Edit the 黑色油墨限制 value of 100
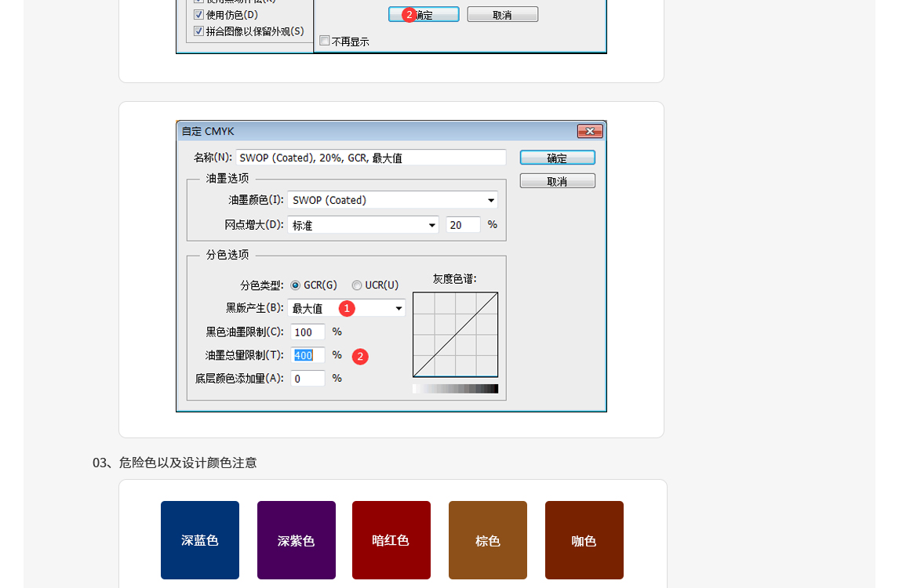 point(308,332)
